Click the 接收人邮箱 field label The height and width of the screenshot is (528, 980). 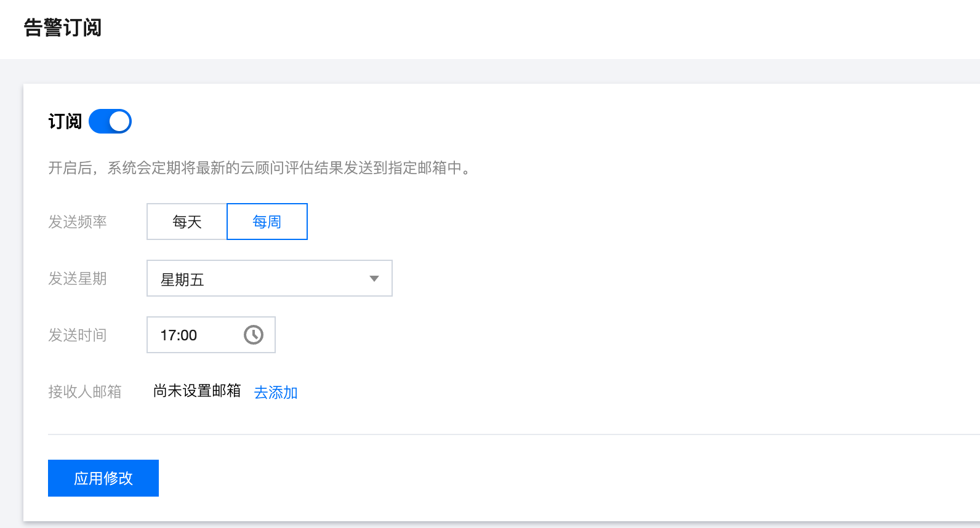85,391
